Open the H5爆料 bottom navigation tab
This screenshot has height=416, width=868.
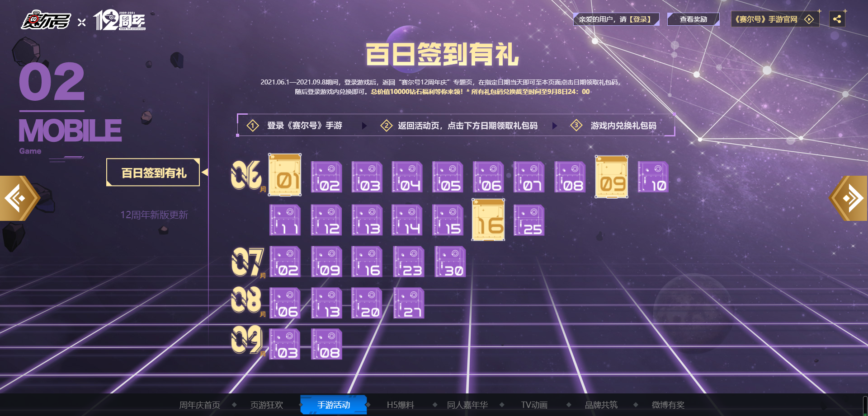(x=401, y=405)
